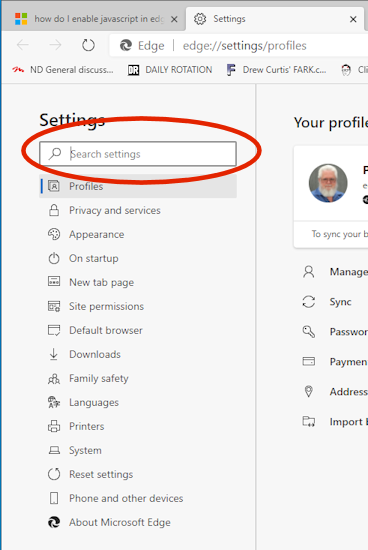Image resolution: width=368 pixels, height=550 pixels.
Task: Click the browser refresh icon
Action: (88, 45)
